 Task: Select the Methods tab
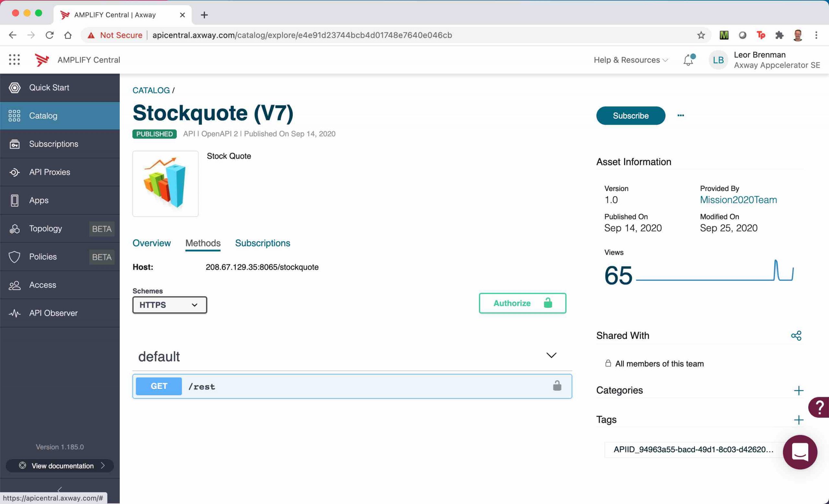coord(203,243)
